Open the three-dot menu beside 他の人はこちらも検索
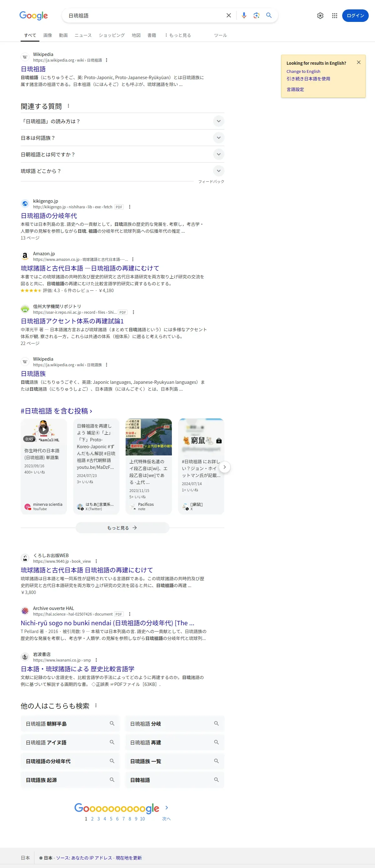The image size is (375, 868). (96, 705)
